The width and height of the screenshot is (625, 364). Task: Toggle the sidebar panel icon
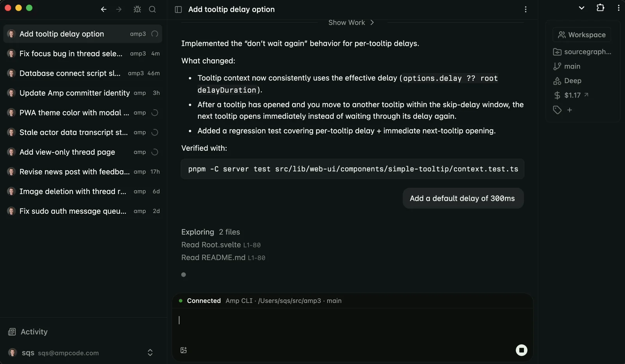pos(178,9)
